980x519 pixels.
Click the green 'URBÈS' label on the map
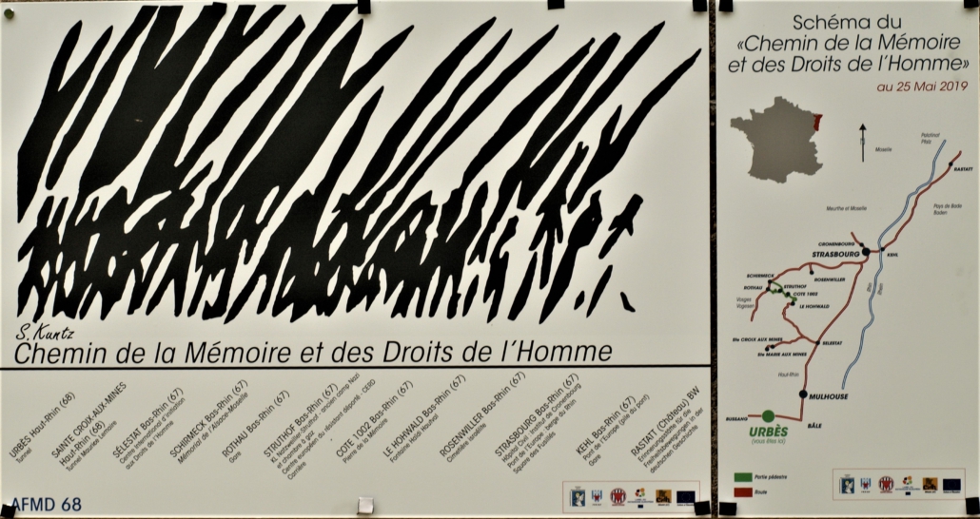coord(768,432)
